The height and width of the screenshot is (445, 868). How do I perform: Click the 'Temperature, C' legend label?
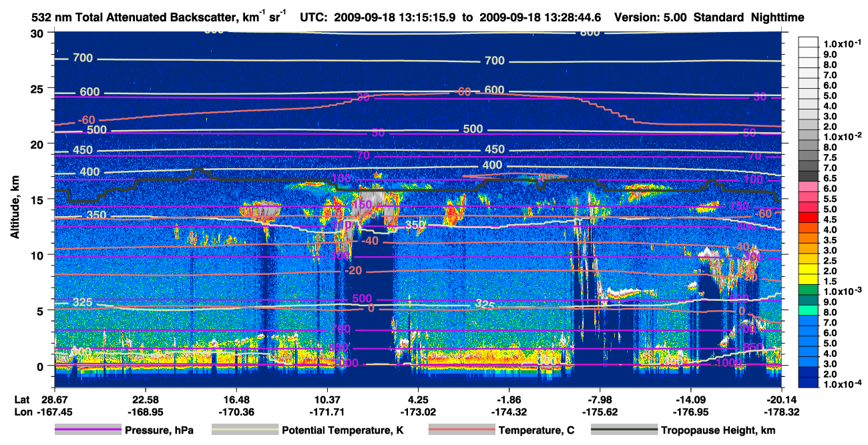click(536, 430)
